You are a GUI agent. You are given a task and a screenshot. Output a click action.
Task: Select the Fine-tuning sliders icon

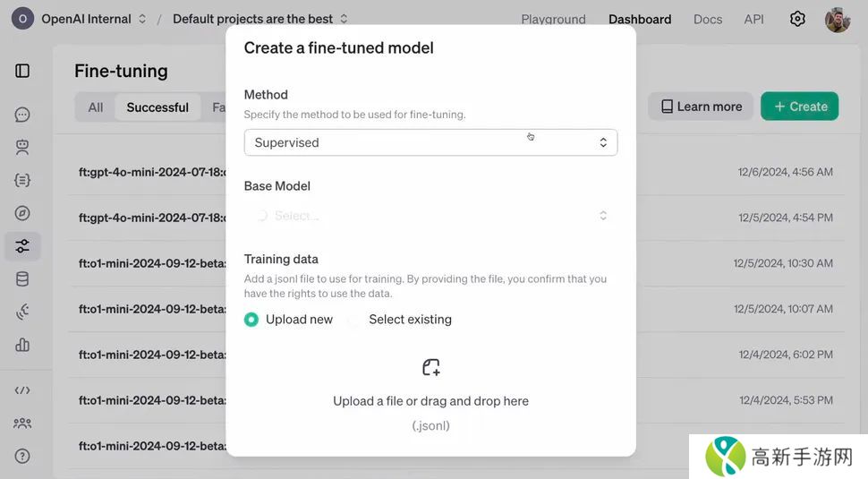click(22, 246)
